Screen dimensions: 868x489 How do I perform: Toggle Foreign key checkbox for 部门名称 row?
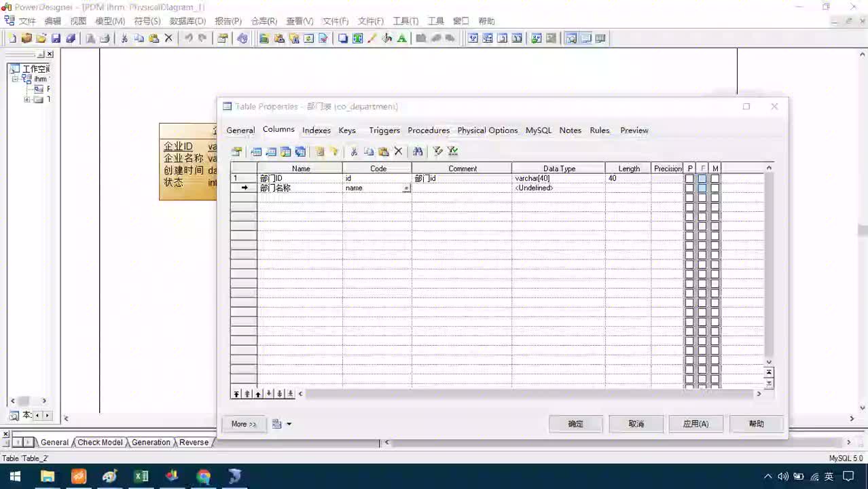coord(702,188)
